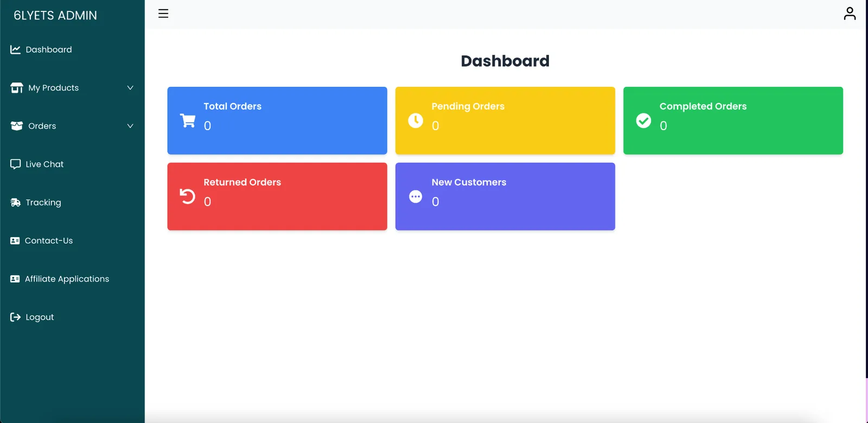This screenshot has height=423, width=868.
Task: Click the 0 count under New Customers
Action: (435, 202)
